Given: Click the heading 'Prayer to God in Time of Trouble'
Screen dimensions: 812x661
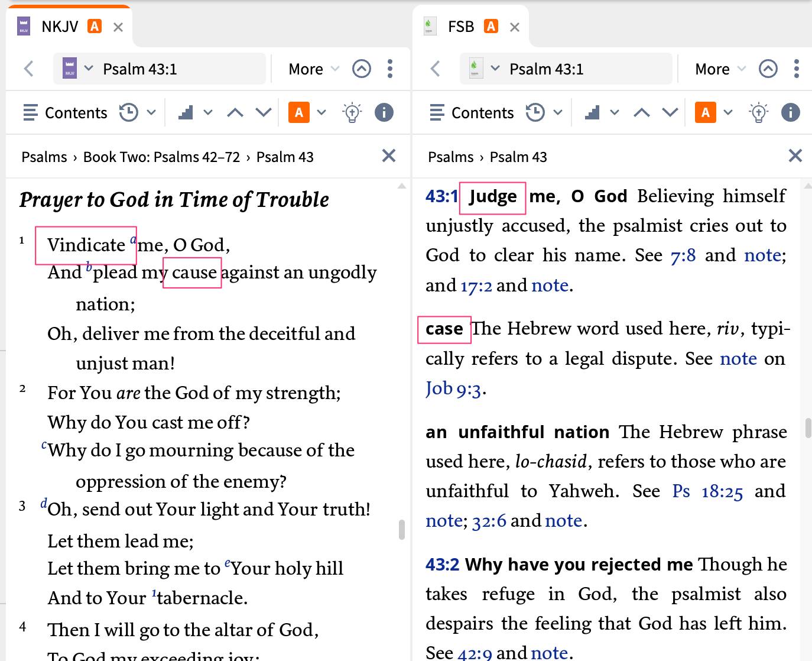Looking at the screenshot, I should 174,200.
